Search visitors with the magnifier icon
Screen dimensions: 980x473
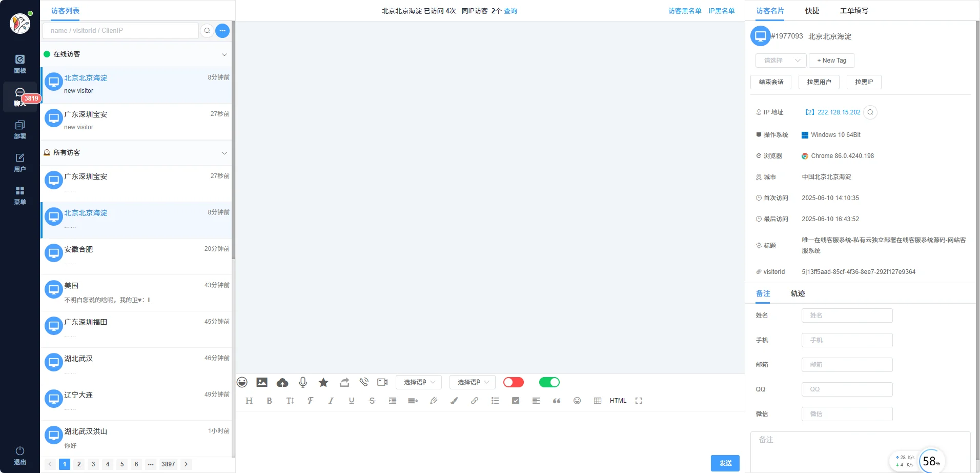(x=207, y=31)
